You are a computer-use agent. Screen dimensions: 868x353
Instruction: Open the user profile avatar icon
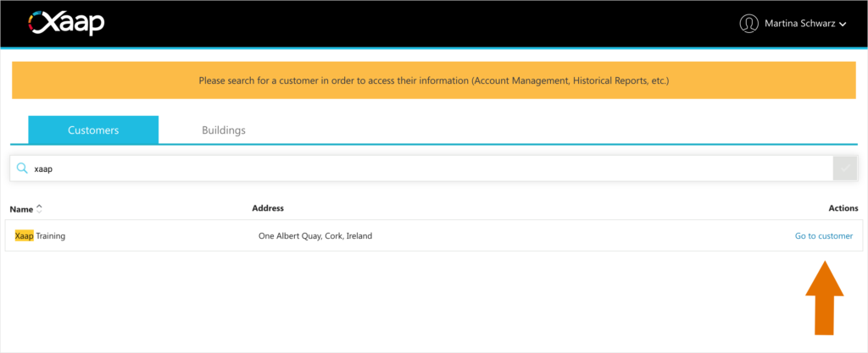pos(748,24)
